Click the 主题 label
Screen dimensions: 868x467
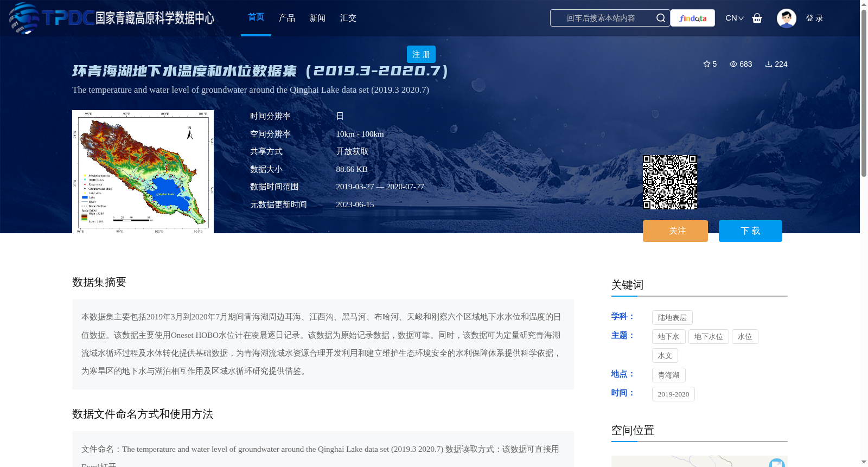(x=623, y=335)
